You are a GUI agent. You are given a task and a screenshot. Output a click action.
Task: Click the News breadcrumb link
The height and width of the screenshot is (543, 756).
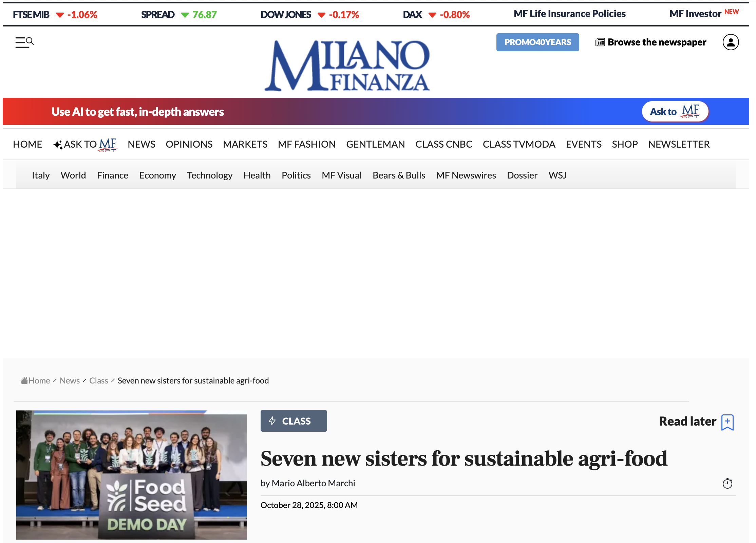tap(70, 380)
